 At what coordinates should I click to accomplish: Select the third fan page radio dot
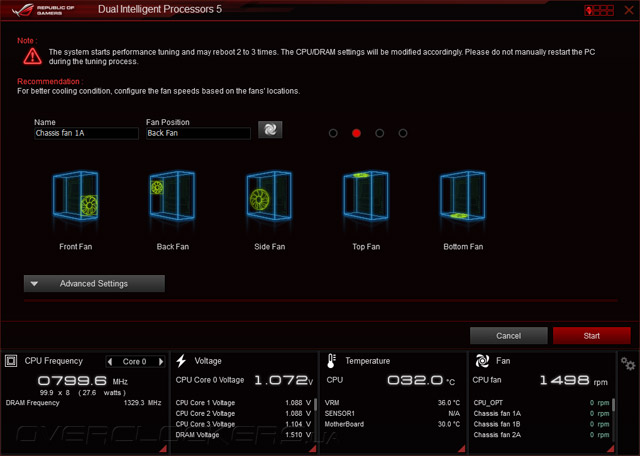380,133
